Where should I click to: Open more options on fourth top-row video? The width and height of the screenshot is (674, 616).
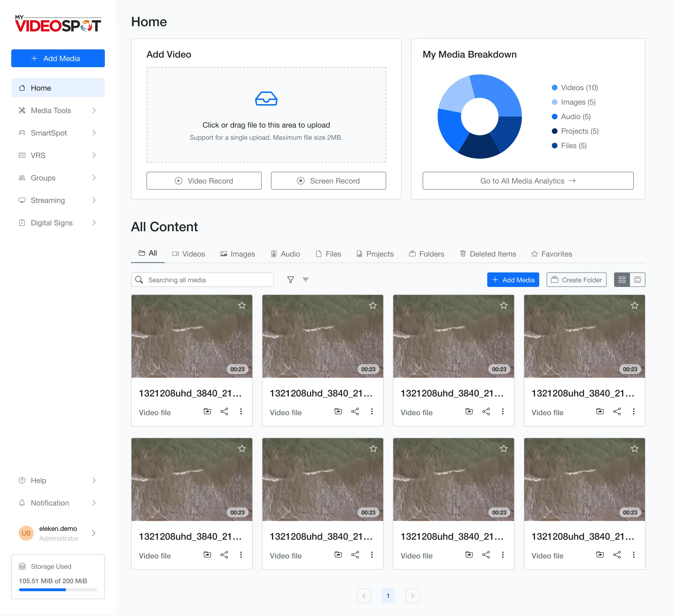click(634, 412)
